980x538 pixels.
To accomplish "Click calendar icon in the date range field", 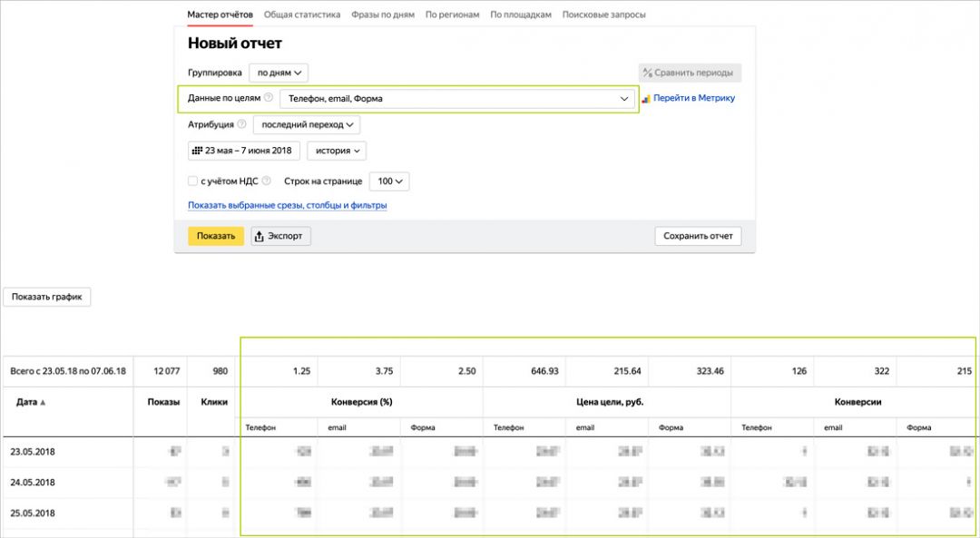I will point(197,151).
